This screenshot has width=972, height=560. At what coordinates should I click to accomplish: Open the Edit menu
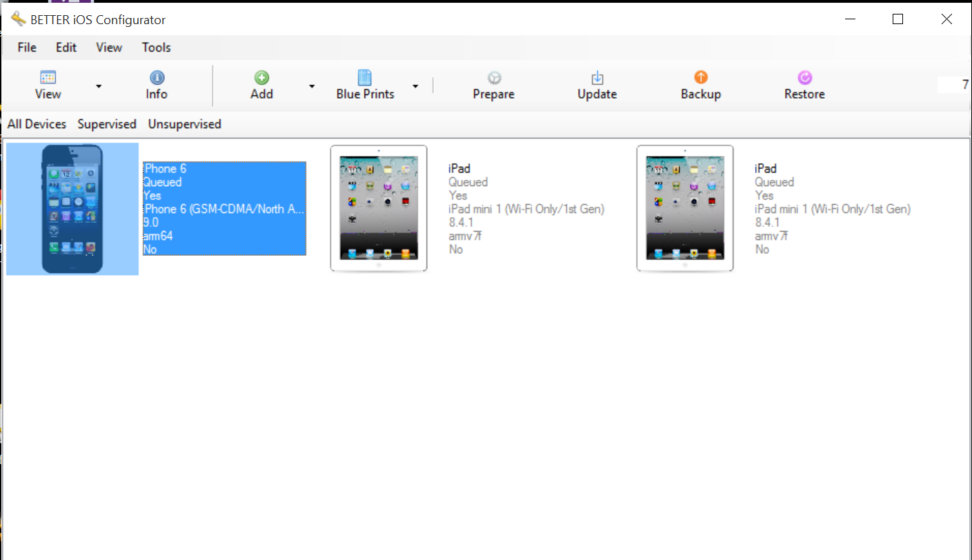pos(66,48)
